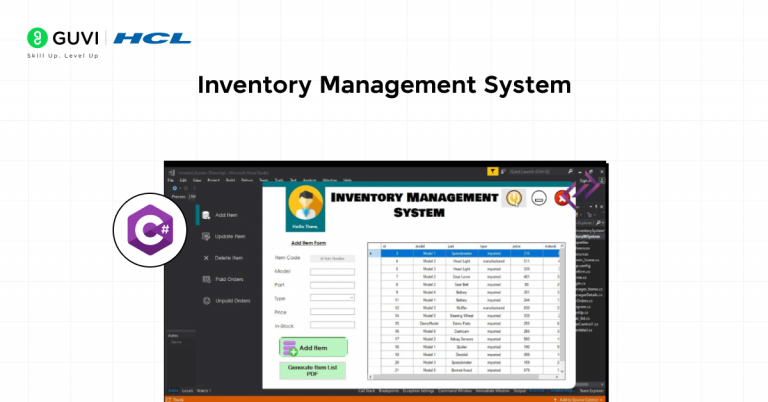
Task: Open the Unpaid Orders section
Action: [x=231, y=300]
